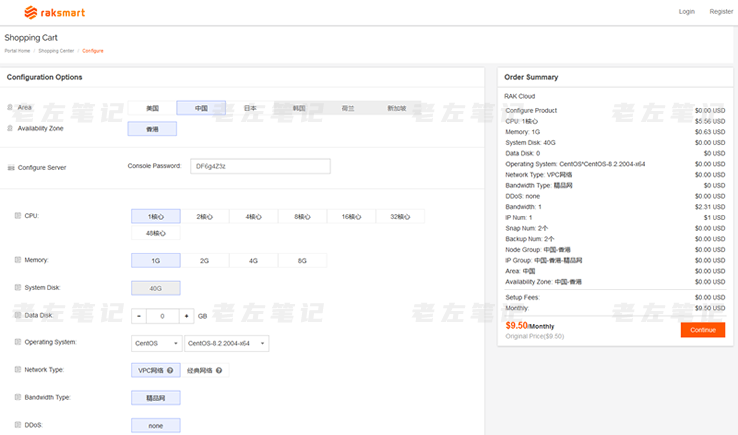This screenshot has width=738, height=435.
Task: Increase Data Disk size with plus button
Action: click(187, 316)
